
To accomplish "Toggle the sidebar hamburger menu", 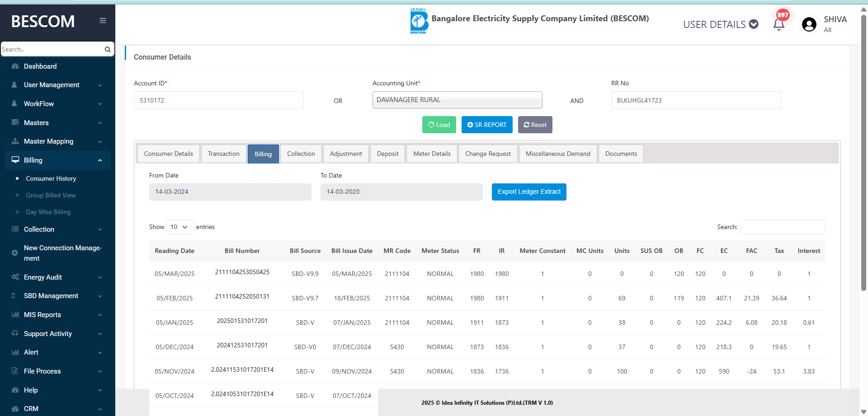I will coord(103,20).
